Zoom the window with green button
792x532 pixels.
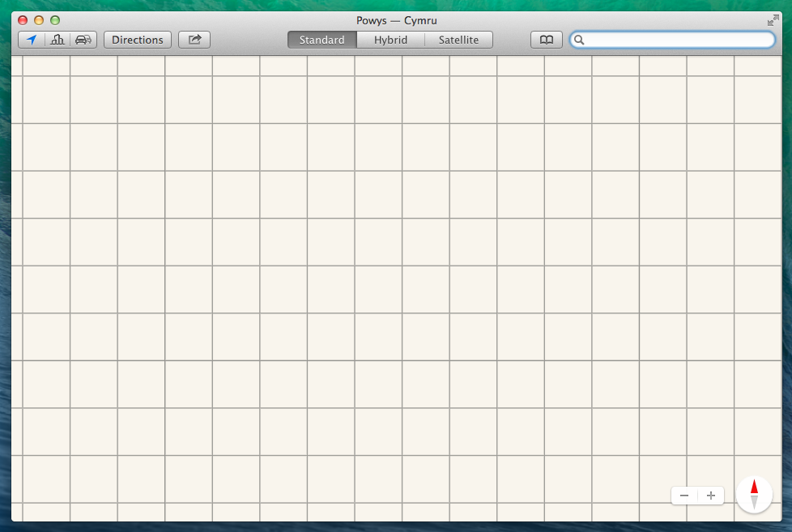tap(55, 20)
